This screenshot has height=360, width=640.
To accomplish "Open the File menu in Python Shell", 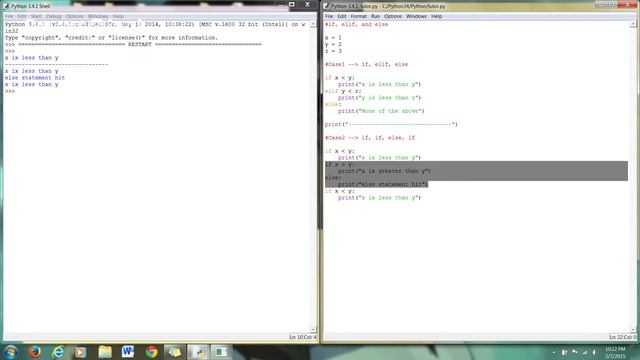I will [9, 16].
